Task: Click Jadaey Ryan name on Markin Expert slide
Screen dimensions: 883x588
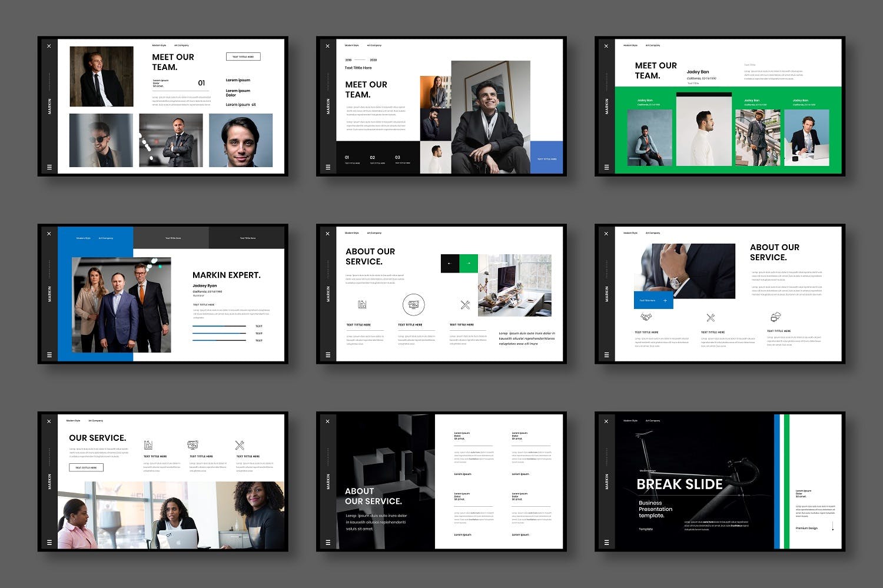Action: [204, 285]
